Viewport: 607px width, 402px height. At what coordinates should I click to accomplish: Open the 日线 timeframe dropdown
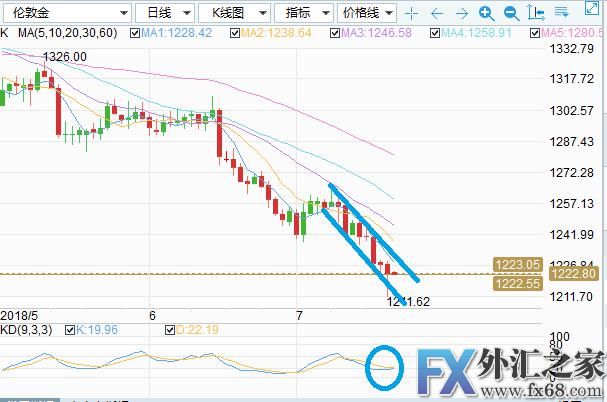click(165, 13)
